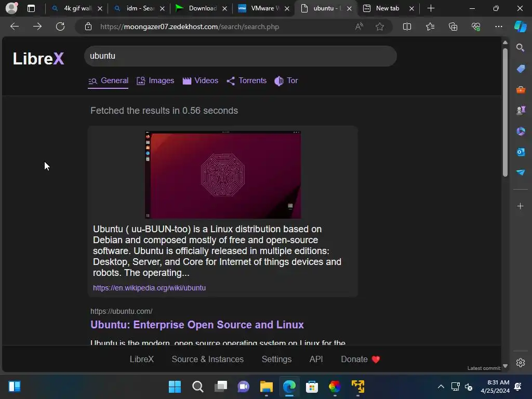This screenshot has width=532, height=399.
Task: Select the General search category
Action: [108, 81]
